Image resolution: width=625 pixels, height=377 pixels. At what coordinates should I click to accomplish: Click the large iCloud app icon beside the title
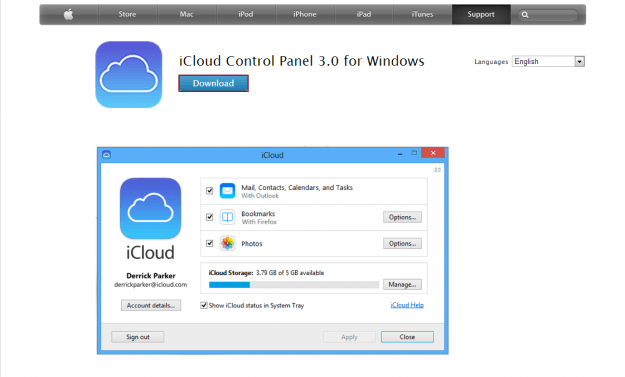click(x=129, y=75)
